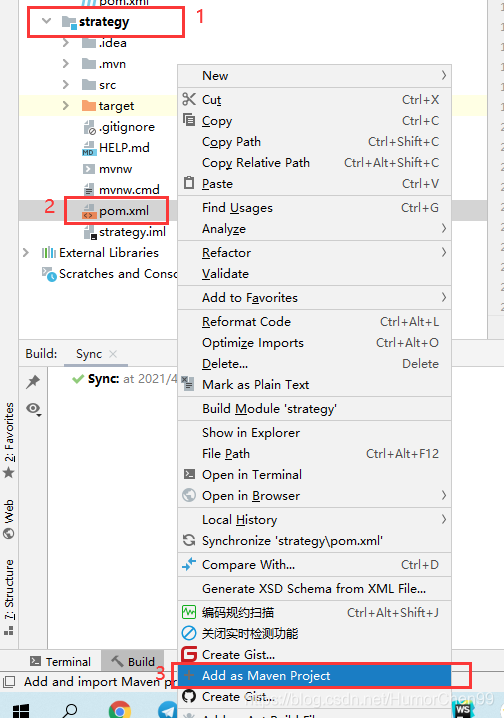Screen dimensions: 504x718
Task: Open the Structure tool window
Action: pyautogui.click(x=9, y=597)
